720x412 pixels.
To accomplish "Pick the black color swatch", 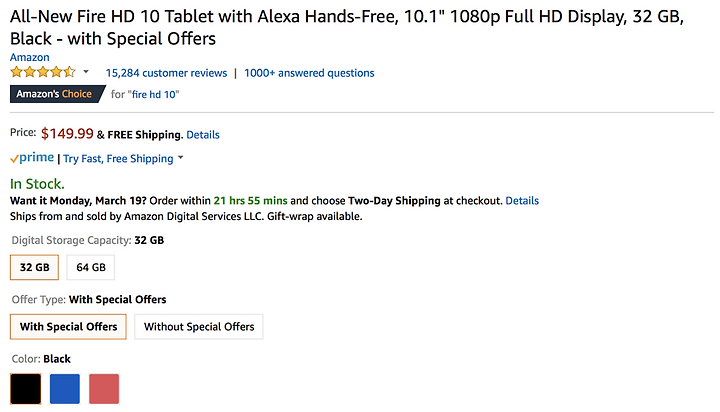I will pyautogui.click(x=26, y=389).
